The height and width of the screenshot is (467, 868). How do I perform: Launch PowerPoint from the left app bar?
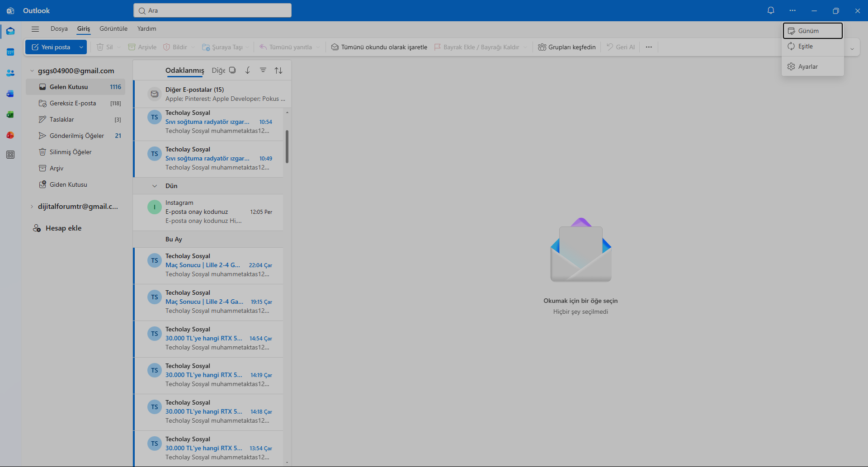10,135
